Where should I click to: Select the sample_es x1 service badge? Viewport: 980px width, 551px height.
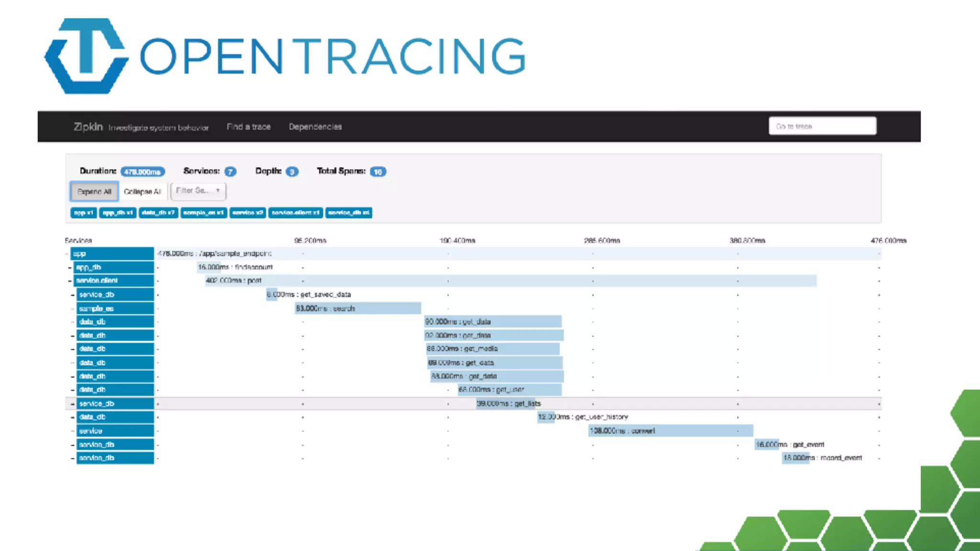(x=204, y=213)
